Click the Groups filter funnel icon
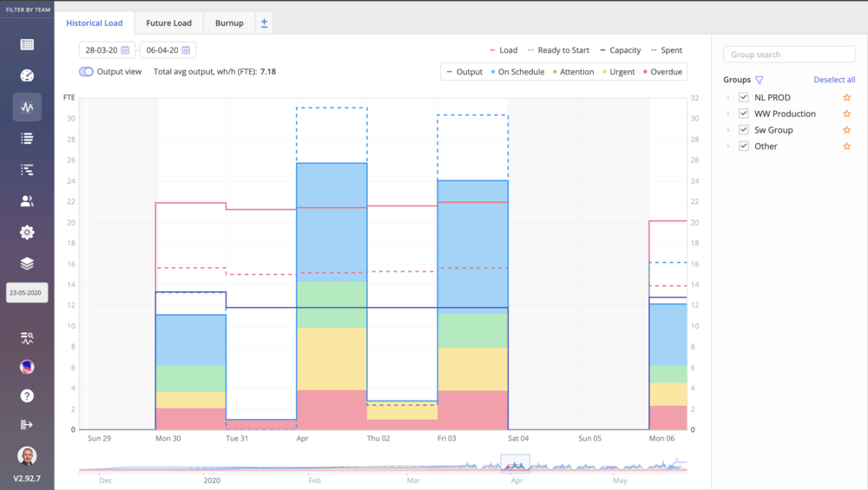 coord(759,80)
